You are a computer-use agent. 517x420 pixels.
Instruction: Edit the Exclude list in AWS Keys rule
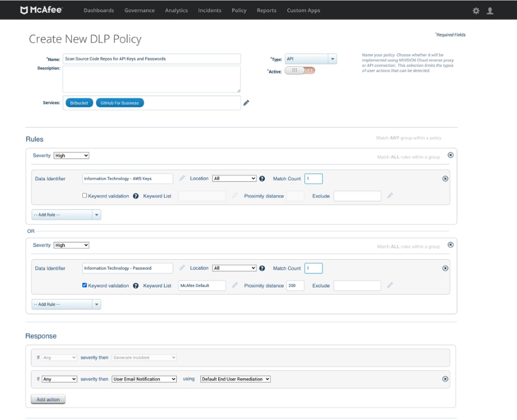[x=390, y=196]
